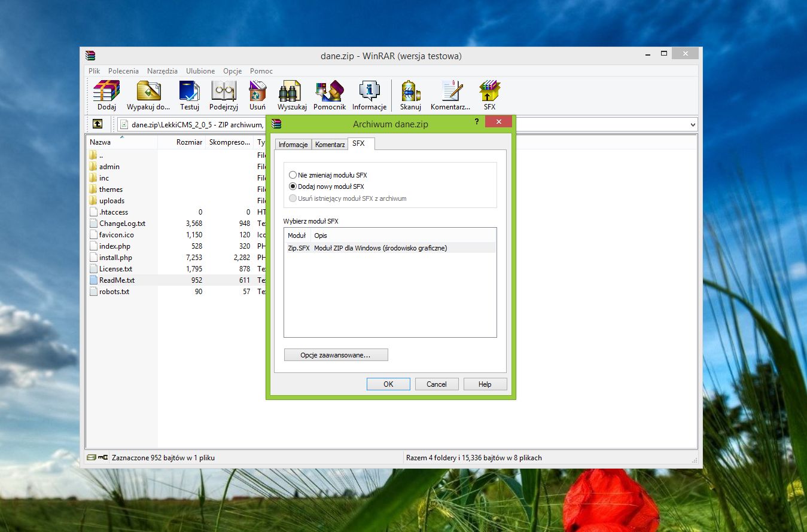The width and height of the screenshot is (807, 532).
Task: Open the Opcje menu
Action: tap(233, 71)
